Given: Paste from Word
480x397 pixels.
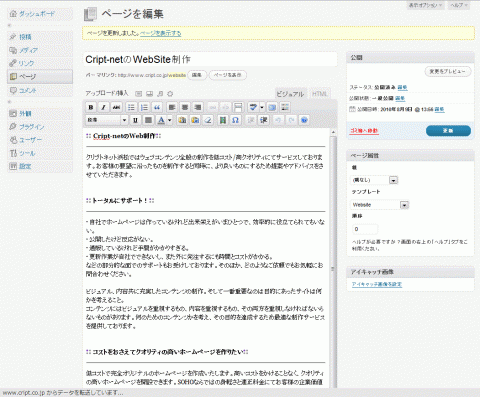Looking at the screenshot, I should pos(195,120).
